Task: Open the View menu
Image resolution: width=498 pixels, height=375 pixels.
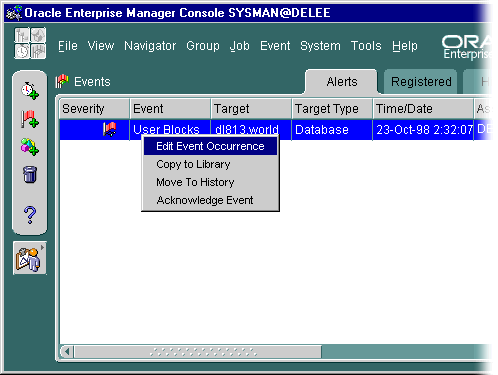Action: click(x=101, y=46)
